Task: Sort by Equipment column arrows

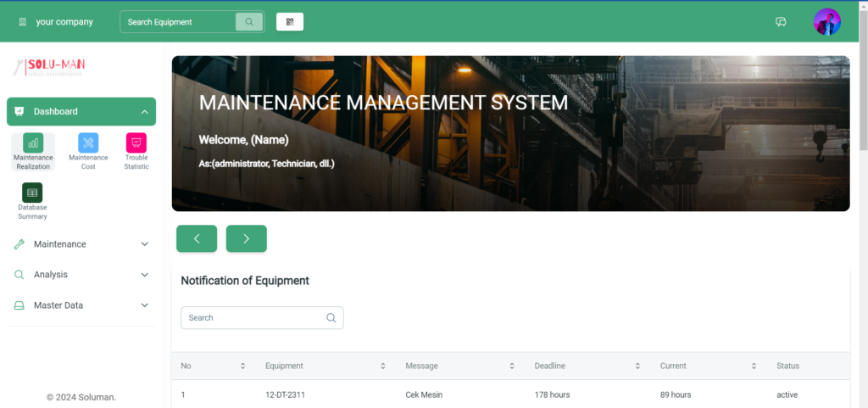Action: (x=382, y=366)
